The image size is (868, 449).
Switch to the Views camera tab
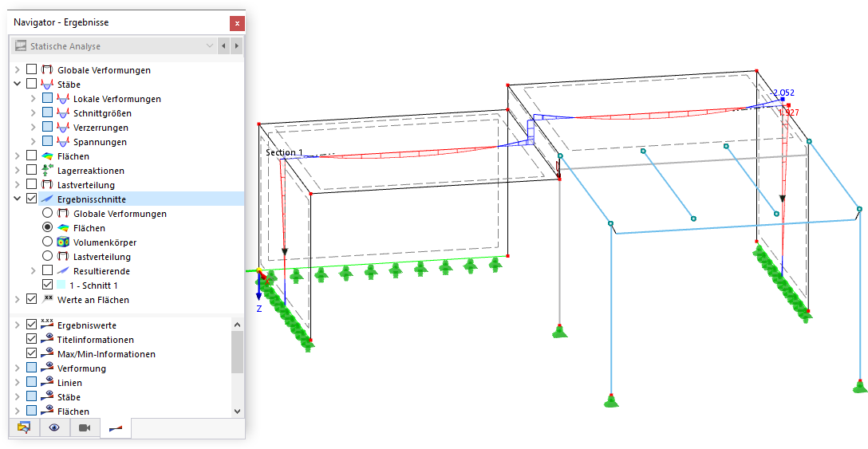(x=85, y=428)
